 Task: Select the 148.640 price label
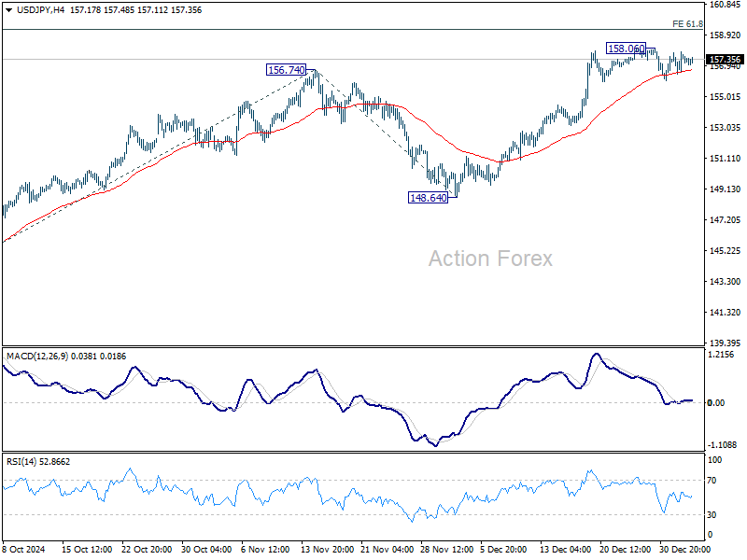(429, 198)
